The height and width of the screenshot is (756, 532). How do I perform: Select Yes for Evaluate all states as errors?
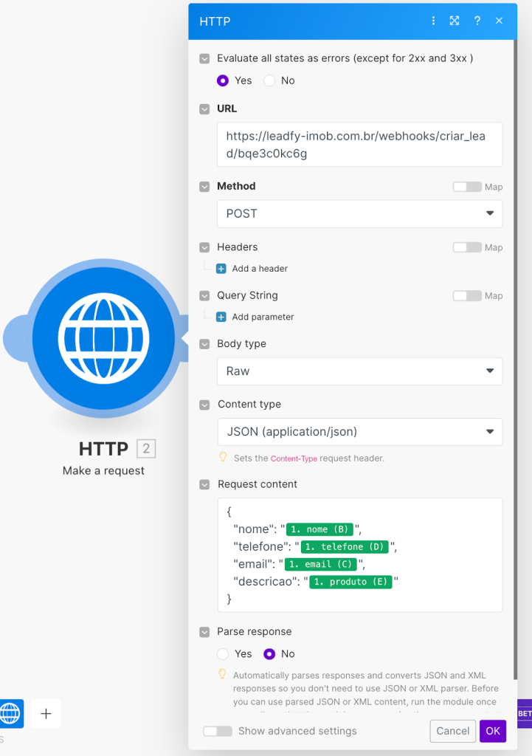tap(223, 80)
